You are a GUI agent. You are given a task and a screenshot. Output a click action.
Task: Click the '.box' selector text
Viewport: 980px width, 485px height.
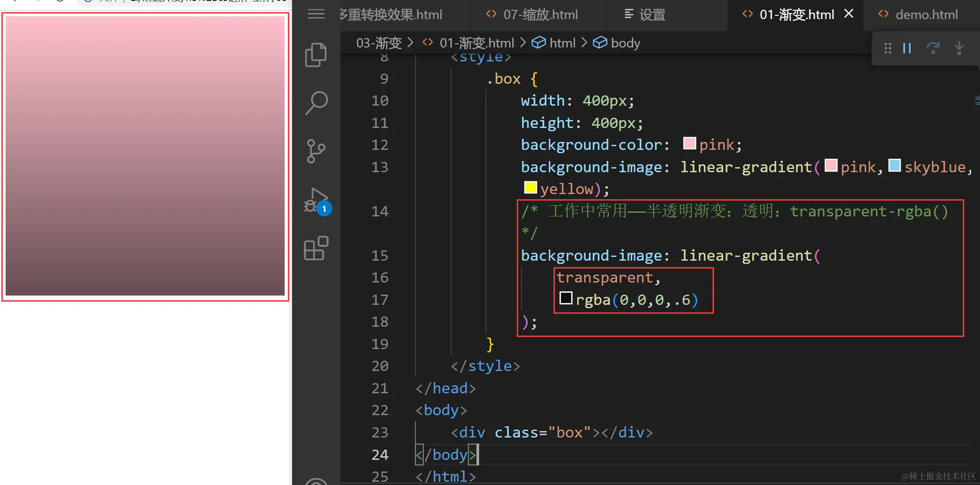click(503, 79)
